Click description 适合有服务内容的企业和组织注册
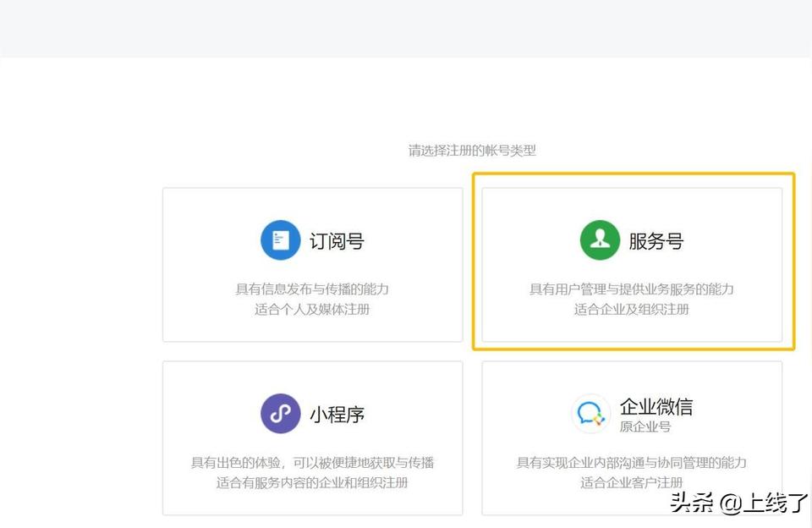This screenshot has width=812, height=528. tap(312, 482)
